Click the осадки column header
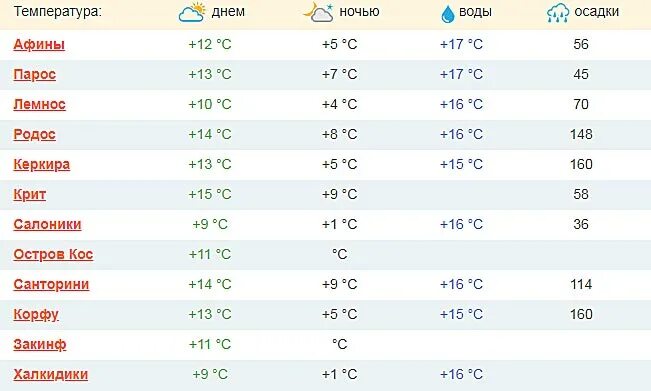The image size is (651, 391). coord(597,12)
